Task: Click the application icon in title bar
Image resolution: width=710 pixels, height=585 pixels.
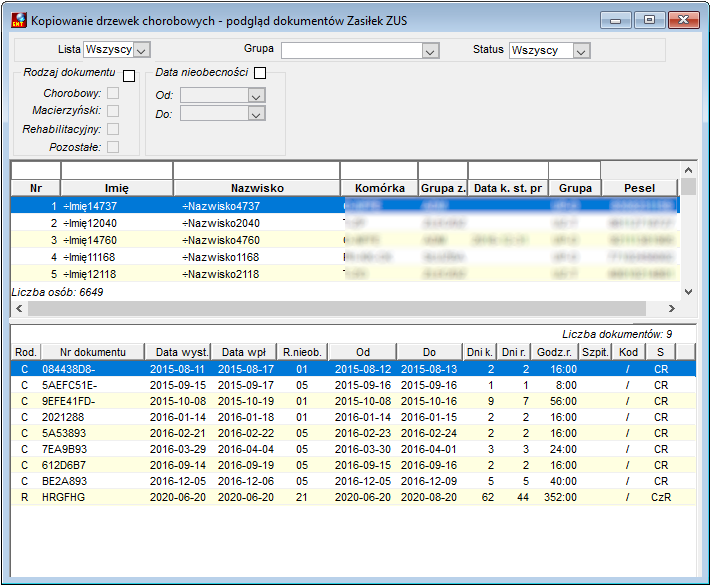Action: click(x=19, y=20)
